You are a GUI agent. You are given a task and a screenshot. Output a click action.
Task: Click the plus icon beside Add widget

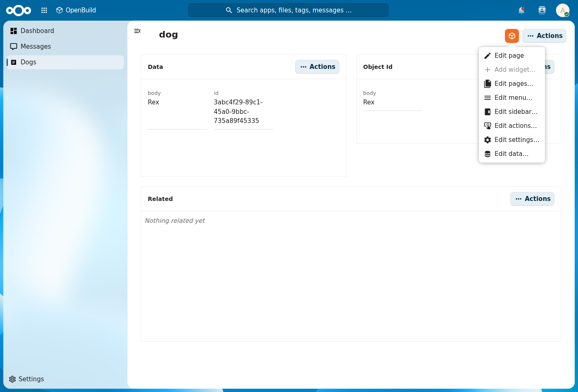tap(488, 70)
